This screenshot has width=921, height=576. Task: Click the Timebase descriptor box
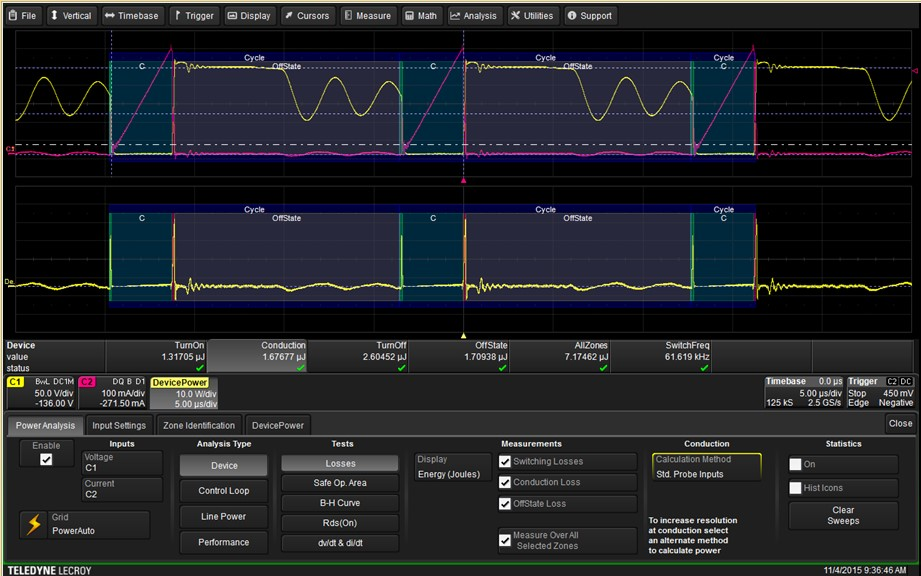(803, 394)
